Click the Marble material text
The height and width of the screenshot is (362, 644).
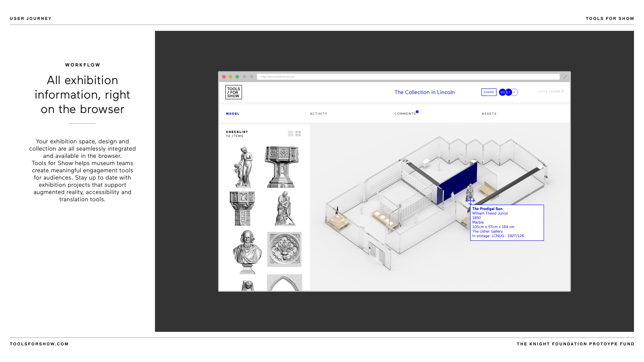(478, 222)
